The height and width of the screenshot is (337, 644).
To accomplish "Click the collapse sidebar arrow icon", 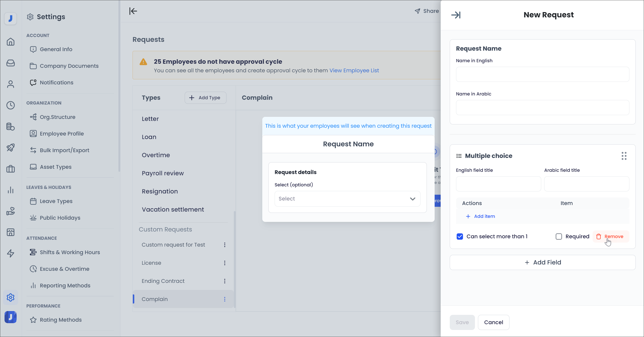I will point(133,11).
